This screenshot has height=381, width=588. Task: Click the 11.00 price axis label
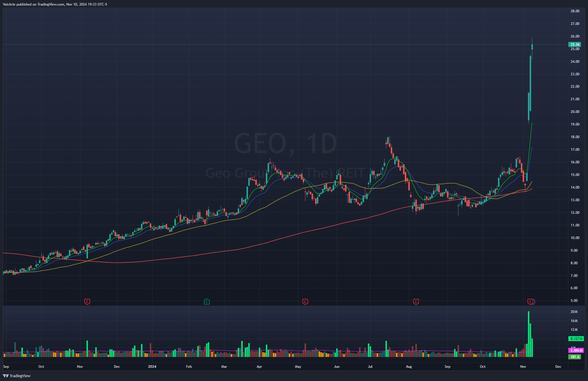click(x=575, y=225)
